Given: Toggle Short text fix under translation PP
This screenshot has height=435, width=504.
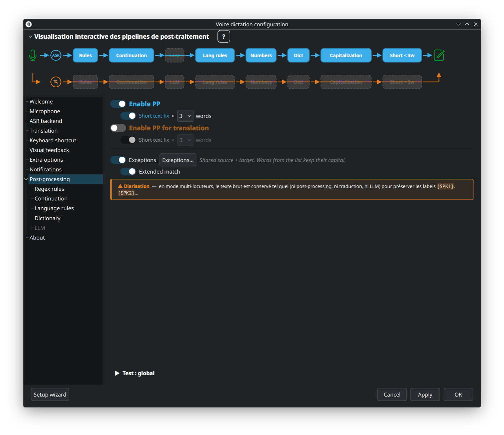Looking at the screenshot, I should [x=128, y=140].
